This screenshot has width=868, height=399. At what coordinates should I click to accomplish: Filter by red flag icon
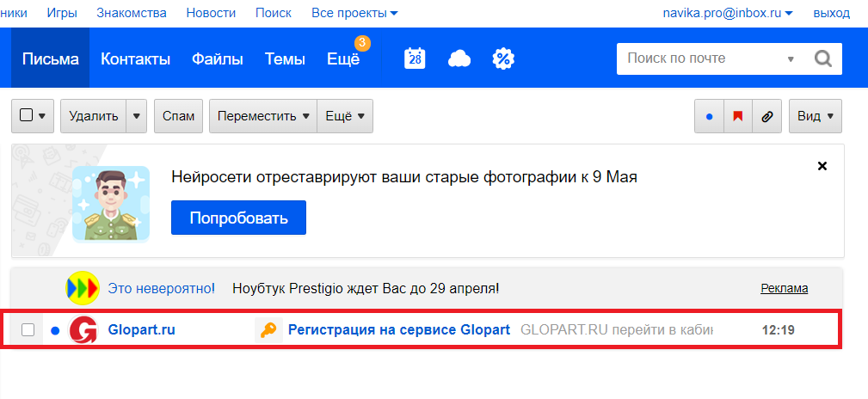(x=737, y=116)
